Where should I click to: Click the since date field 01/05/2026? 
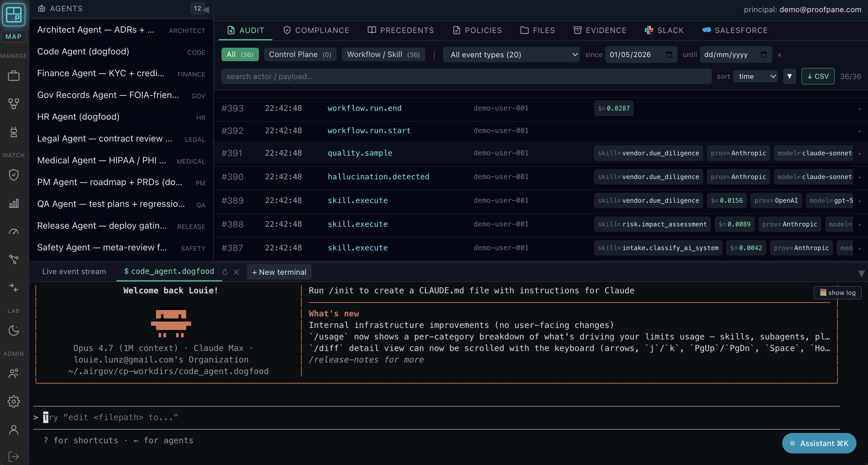pos(641,54)
